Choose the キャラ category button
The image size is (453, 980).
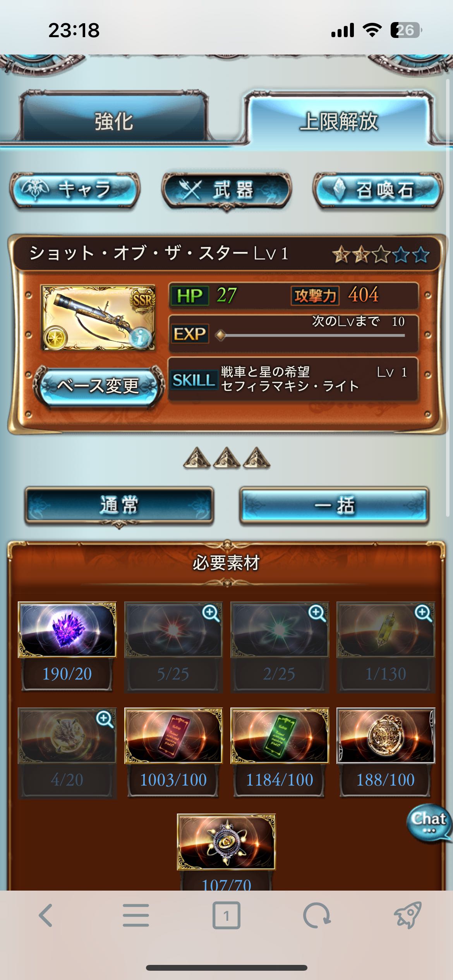coord(75,190)
